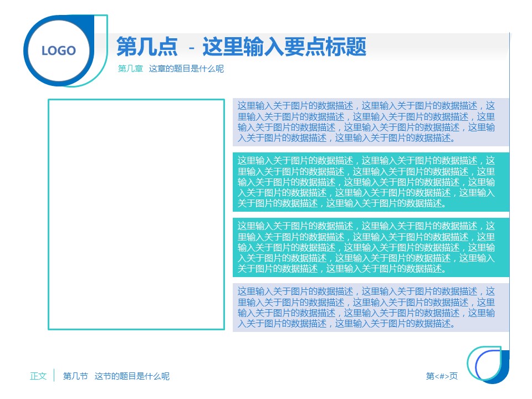Select the "第<#>页" page number field

[x=442, y=376]
